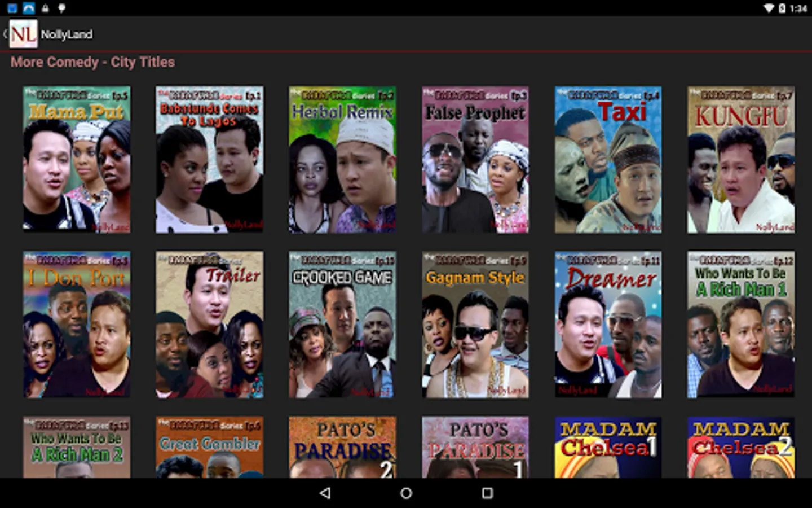The width and height of the screenshot is (812, 508).
Task: Open the Pato's Paradise 1 poster
Action: point(475,447)
